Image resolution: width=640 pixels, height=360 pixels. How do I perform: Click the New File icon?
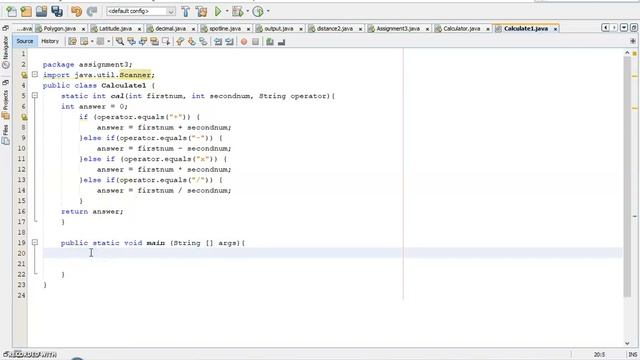click(11, 11)
